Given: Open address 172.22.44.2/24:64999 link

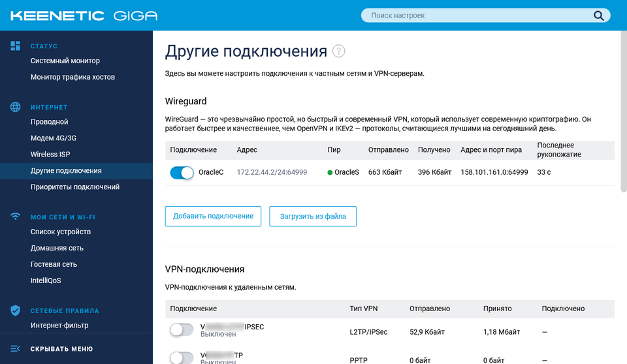Looking at the screenshot, I should coord(272,172).
